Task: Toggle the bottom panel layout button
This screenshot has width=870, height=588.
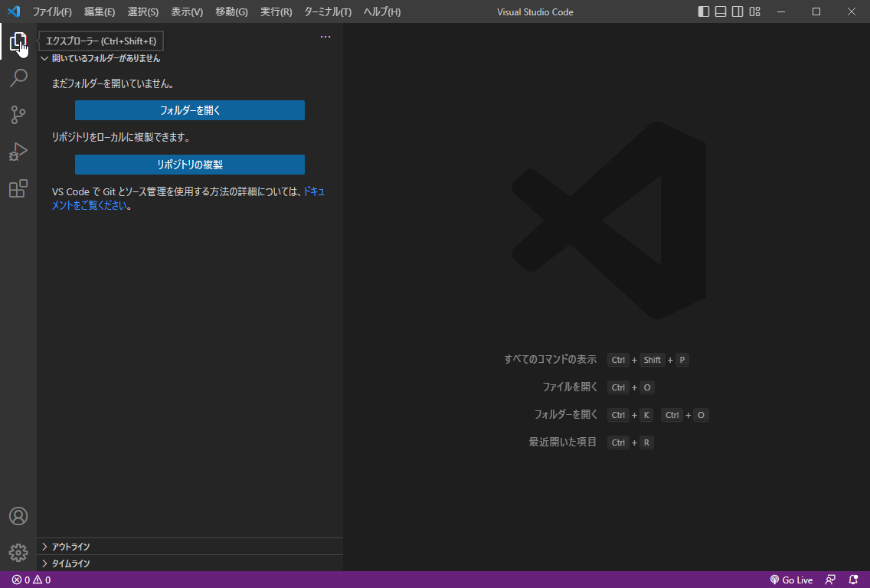Action: pyautogui.click(x=721, y=11)
